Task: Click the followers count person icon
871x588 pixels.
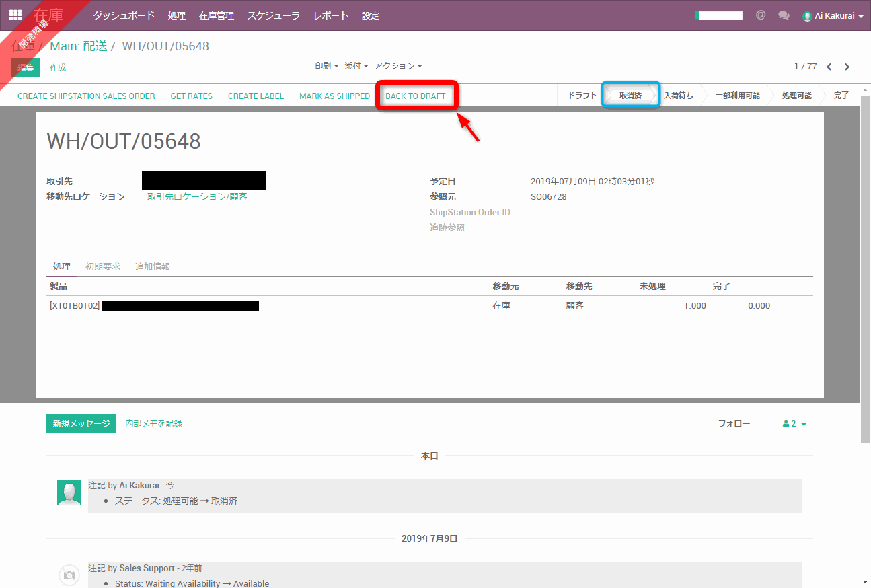Action: tap(786, 424)
